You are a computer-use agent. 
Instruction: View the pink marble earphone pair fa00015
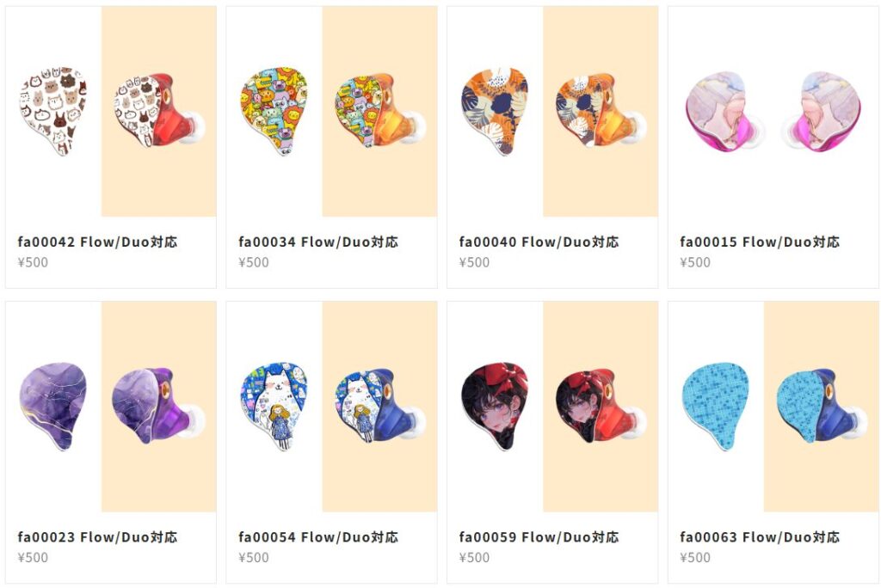pyautogui.click(x=773, y=111)
